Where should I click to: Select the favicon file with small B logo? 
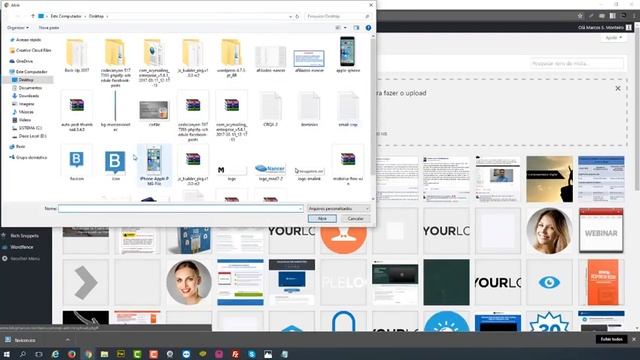[x=77, y=163]
